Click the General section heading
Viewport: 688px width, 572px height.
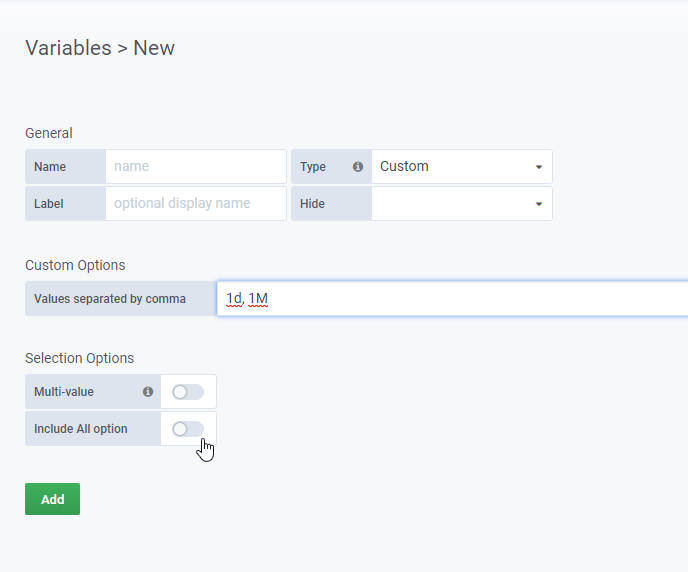pos(49,133)
